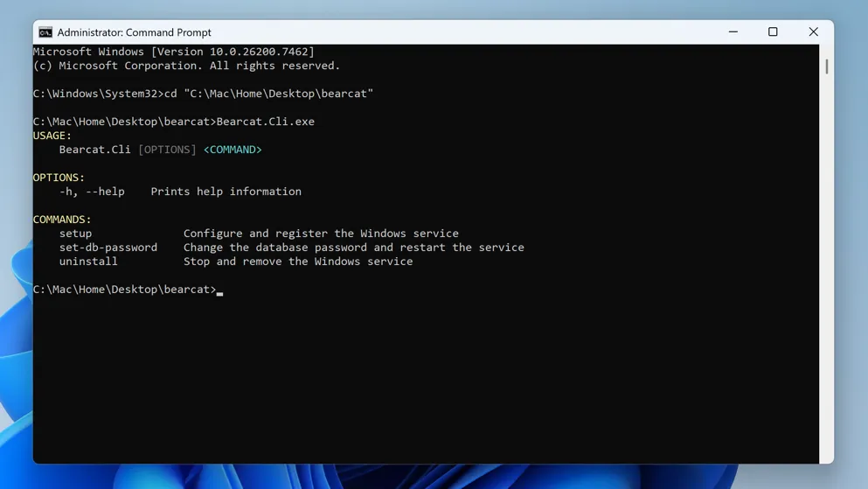Click the 'Bearcat.Cli.exe' command text
Screen dimensions: 868x489
tap(265, 122)
